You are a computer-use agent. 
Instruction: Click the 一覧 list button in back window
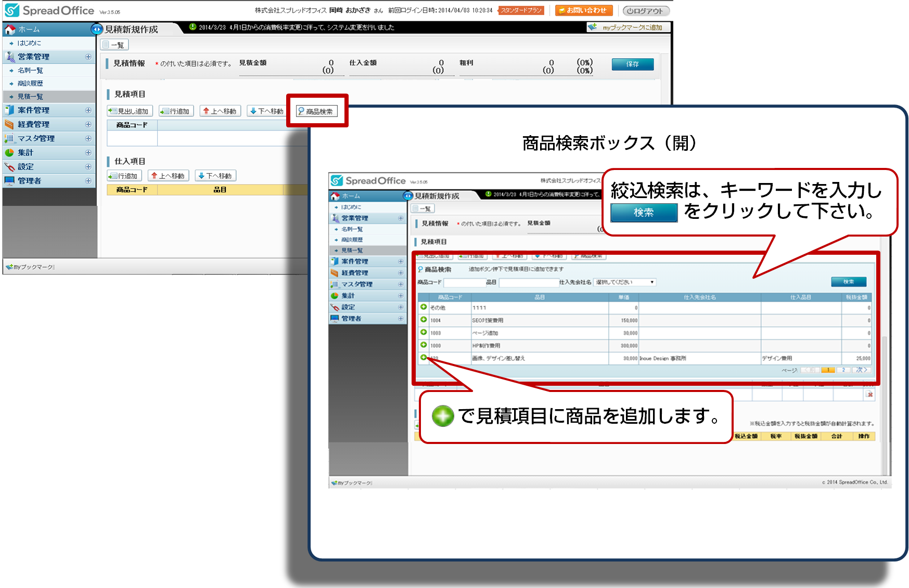click(114, 45)
